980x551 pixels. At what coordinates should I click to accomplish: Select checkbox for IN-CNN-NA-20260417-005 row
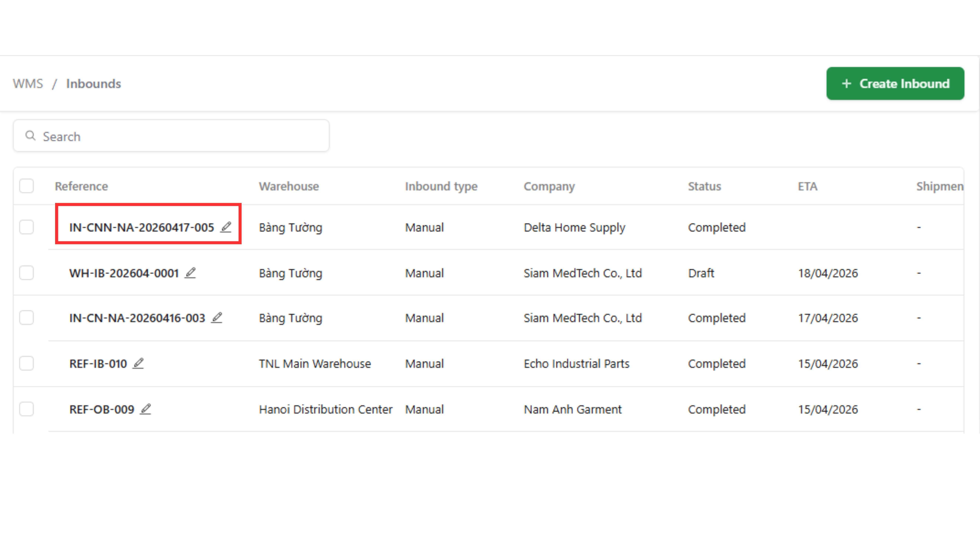coord(27,227)
